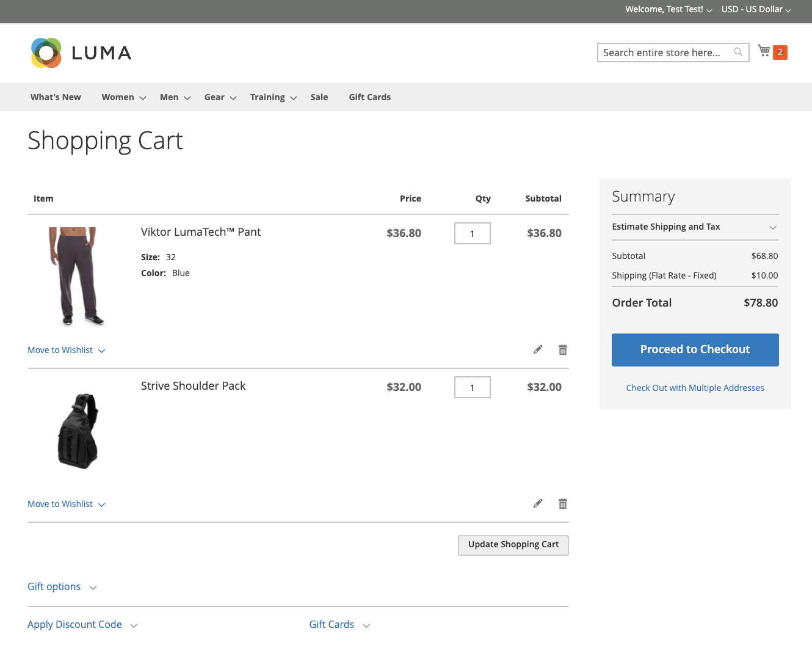
Task: Open Move to Wishlist for Viktor pant
Action: 67,350
